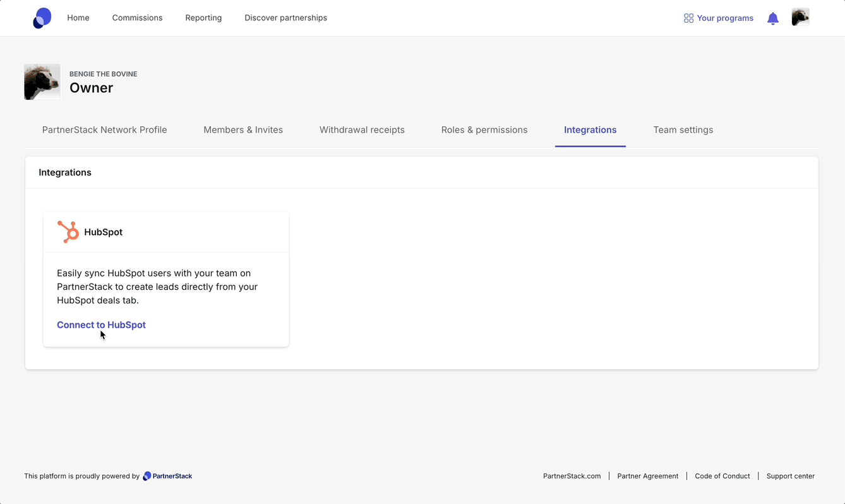
Task: Click the Integrations section heading
Action: (65, 172)
